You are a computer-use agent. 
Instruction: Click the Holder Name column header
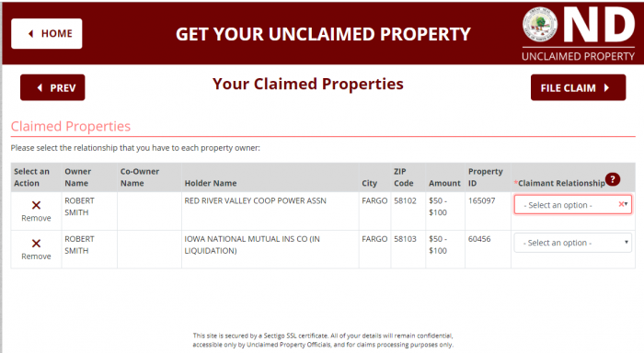(211, 183)
